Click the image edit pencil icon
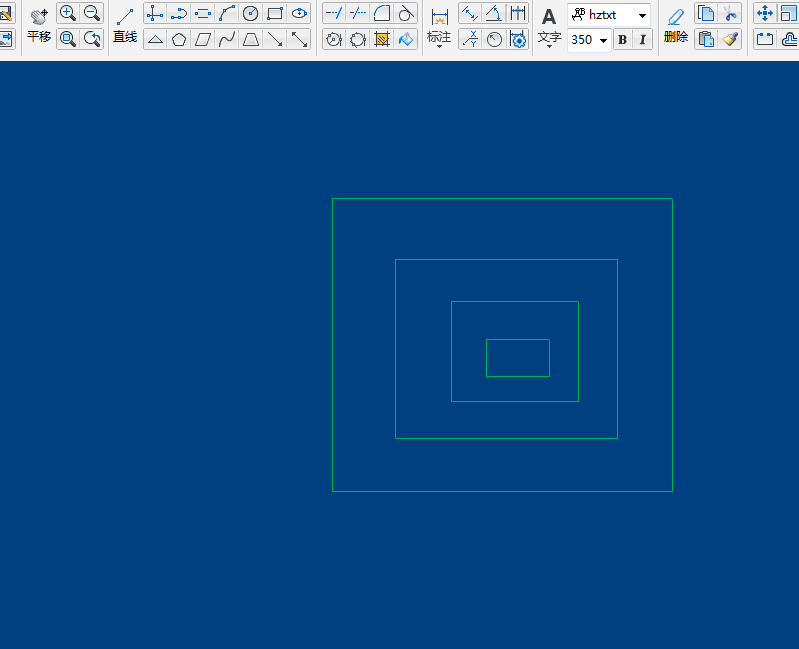This screenshot has height=649, width=799. pyautogui.click(x=6, y=13)
